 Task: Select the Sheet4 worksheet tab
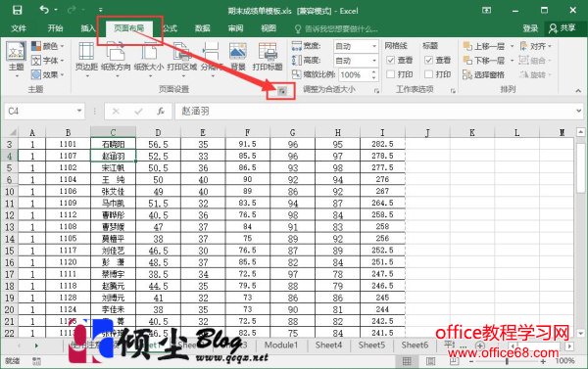click(x=328, y=346)
